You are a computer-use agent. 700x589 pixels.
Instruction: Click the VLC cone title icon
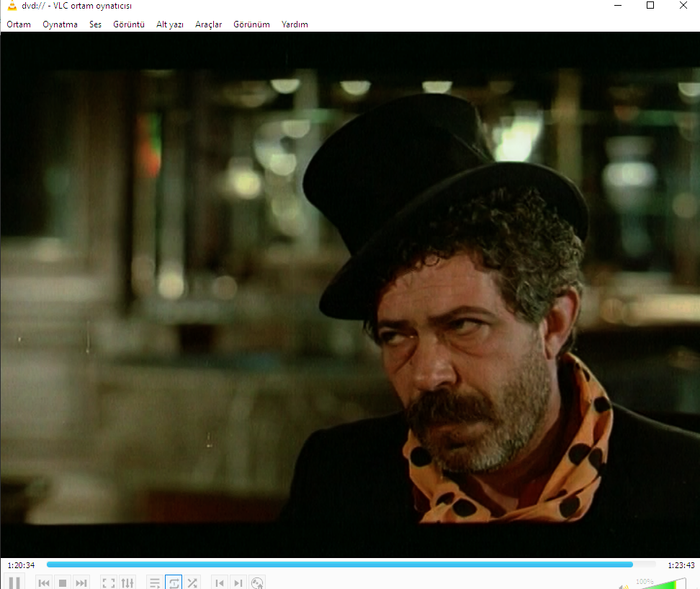[x=12, y=5]
